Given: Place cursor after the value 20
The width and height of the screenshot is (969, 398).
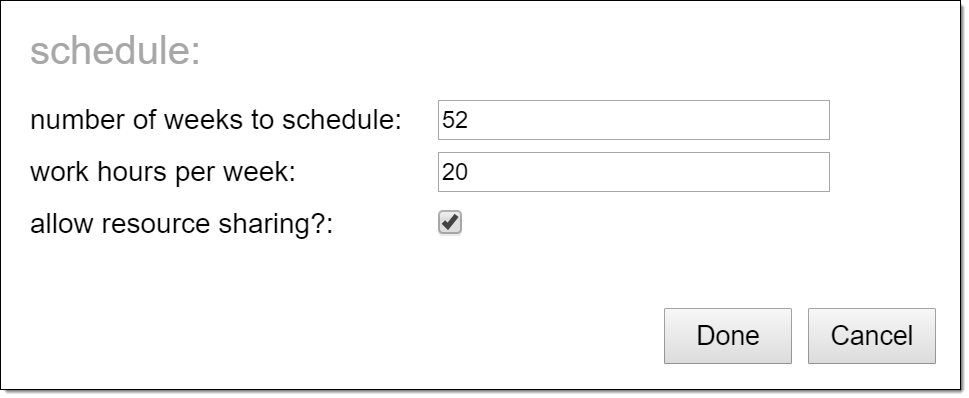Looking at the screenshot, I should click(x=471, y=172).
